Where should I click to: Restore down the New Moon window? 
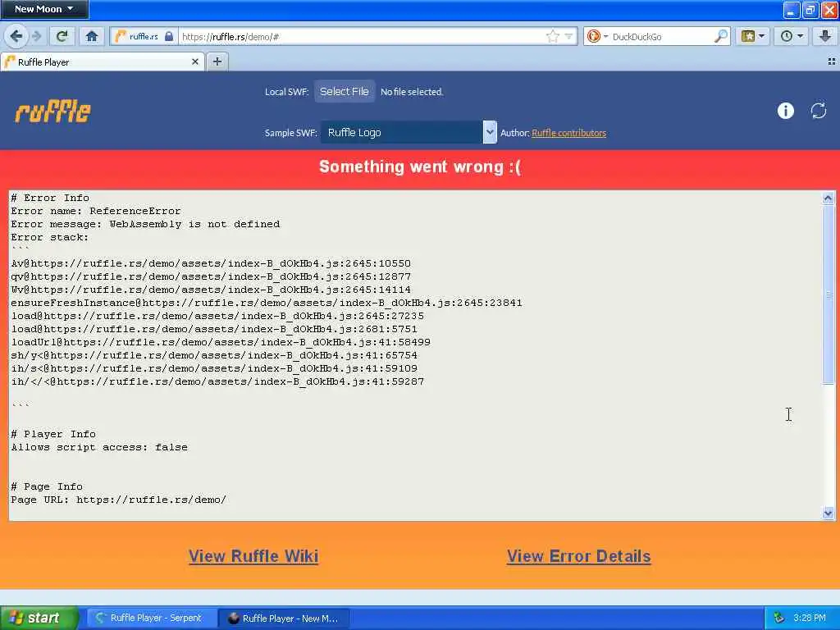(810, 10)
